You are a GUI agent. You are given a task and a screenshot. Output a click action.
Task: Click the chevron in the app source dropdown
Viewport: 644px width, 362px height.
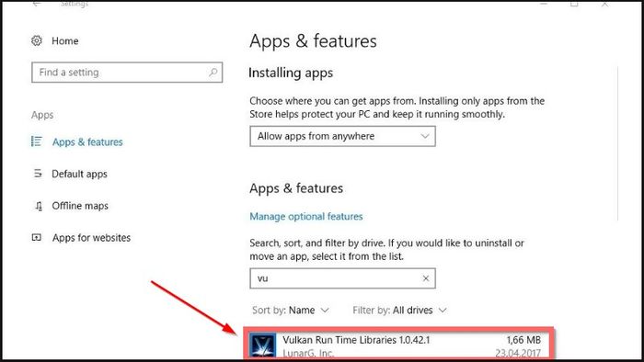tap(425, 136)
